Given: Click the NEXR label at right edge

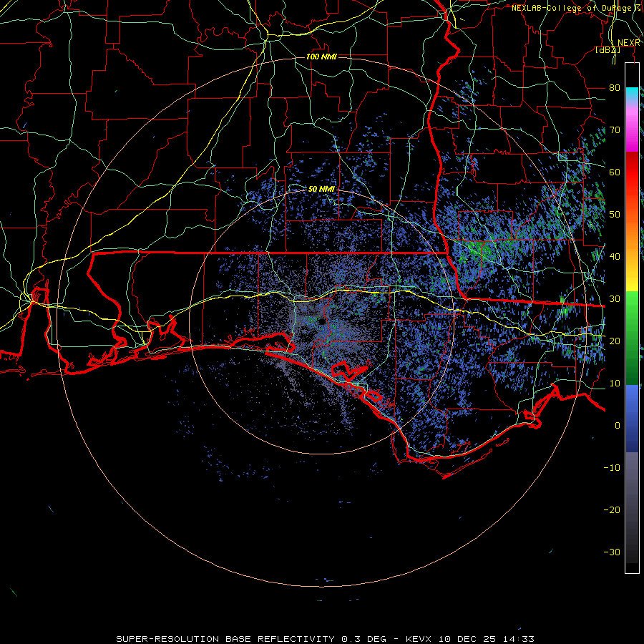Looking at the screenshot, I should (x=629, y=43).
